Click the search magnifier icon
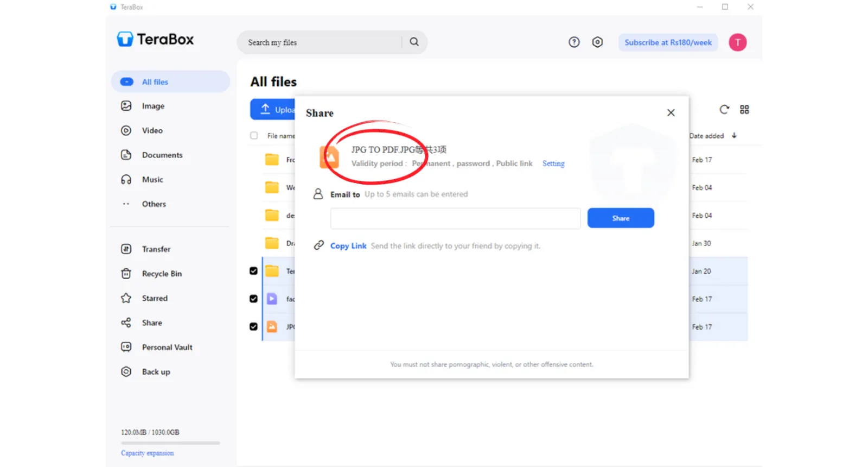 414,42
